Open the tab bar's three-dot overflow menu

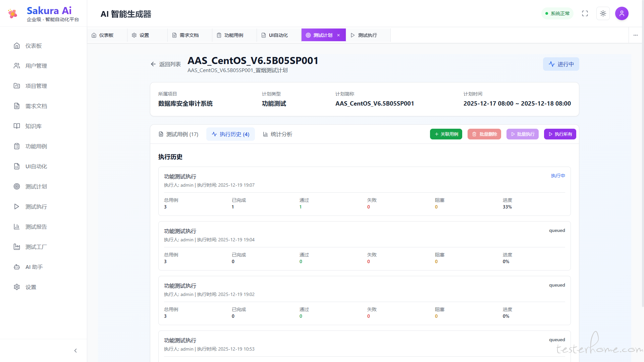(636, 35)
